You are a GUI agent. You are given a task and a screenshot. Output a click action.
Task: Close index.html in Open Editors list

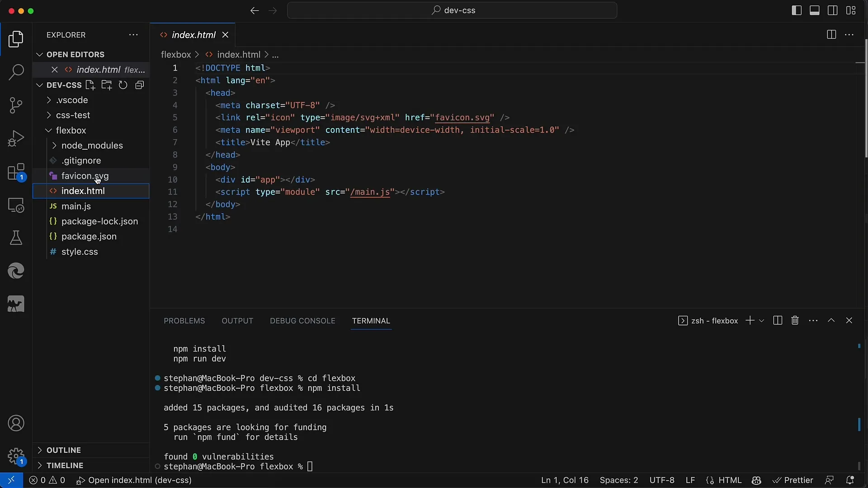click(x=55, y=70)
